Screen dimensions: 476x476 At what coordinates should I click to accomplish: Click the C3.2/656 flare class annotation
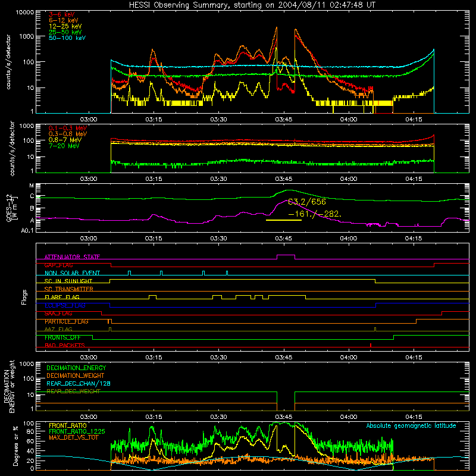point(306,202)
